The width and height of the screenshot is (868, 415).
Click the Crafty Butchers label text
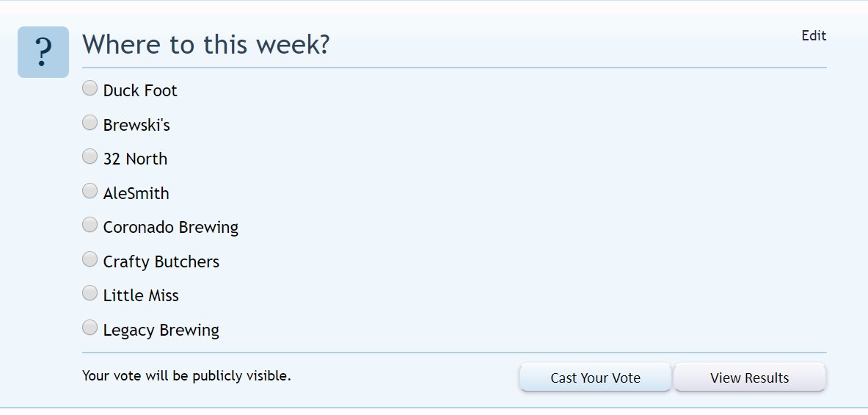coord(161,261)
